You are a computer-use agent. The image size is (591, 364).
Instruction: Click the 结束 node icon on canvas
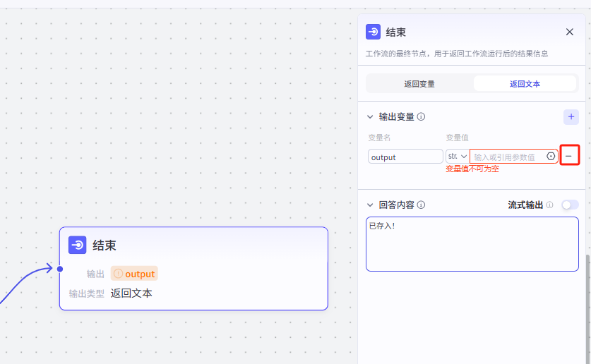point(78,245)
